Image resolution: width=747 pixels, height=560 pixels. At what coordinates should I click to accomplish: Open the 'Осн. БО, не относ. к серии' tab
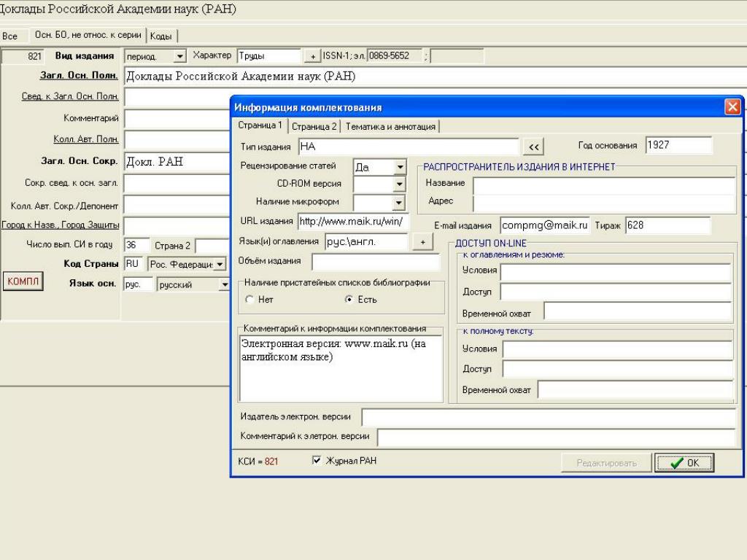pyautogui.click(x=88, y=35)
